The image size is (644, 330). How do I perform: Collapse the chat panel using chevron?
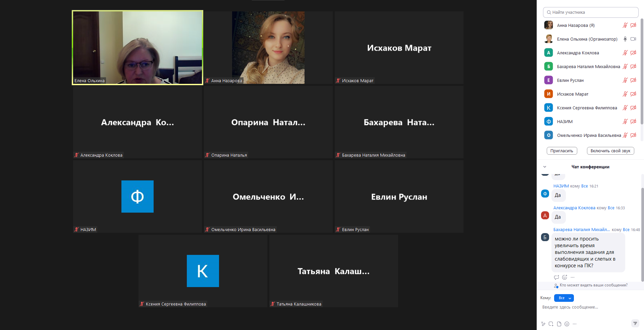tap(545, 167)
